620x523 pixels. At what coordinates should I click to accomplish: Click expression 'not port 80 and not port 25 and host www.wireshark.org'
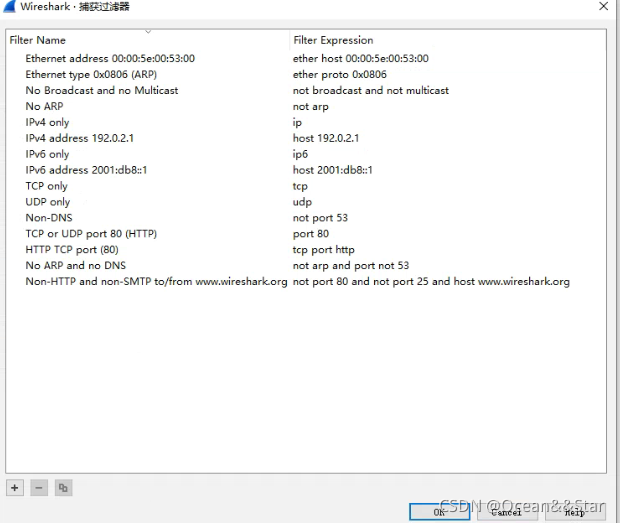(431, 281)
